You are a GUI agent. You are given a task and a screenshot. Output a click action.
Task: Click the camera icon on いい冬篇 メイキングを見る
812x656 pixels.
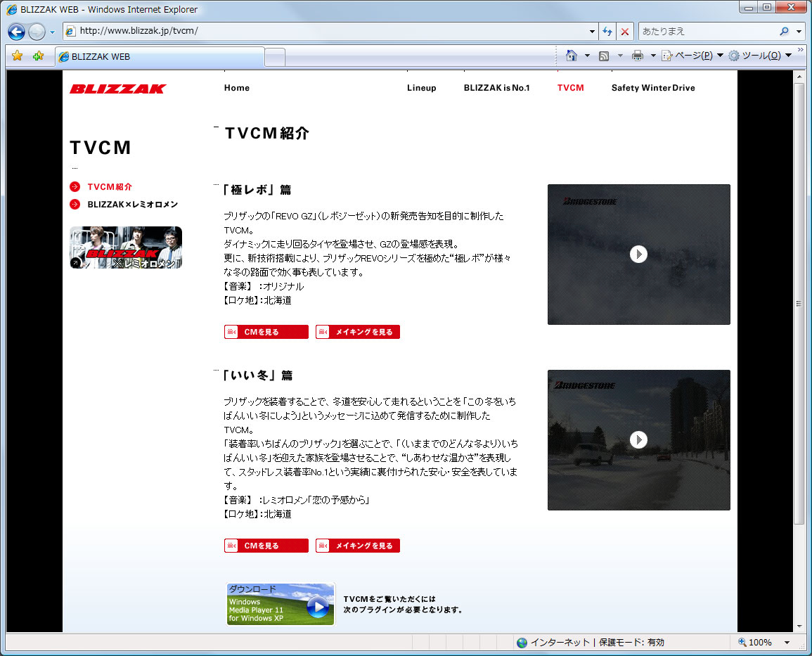click(x=323, y=546)
